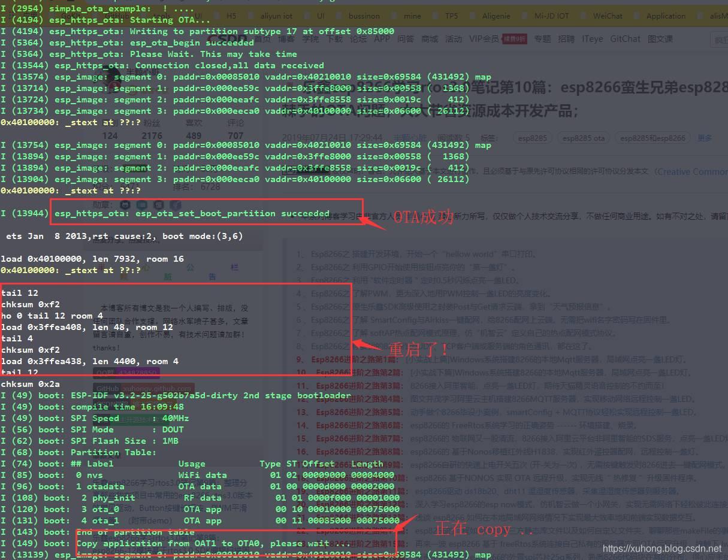Image resolution: width=728 pixels, height=560 pixels.
Task: Open article link Esp8266进阶之路第4篇
Action: coord(361,399)
